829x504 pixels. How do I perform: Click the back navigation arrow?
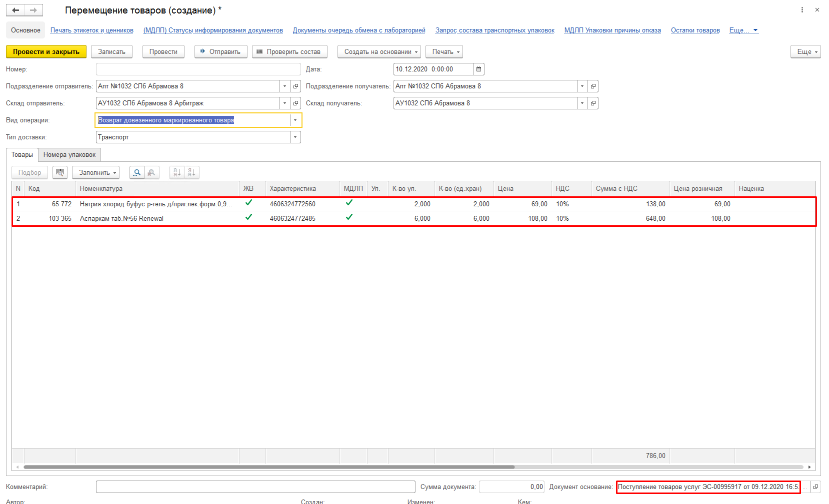[15, 10]
